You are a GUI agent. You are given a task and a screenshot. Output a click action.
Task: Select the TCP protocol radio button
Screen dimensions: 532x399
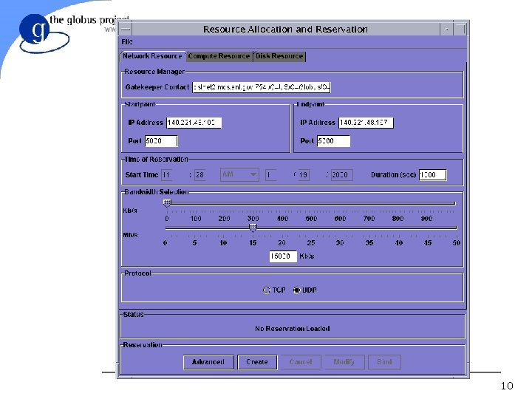point(266,290)
